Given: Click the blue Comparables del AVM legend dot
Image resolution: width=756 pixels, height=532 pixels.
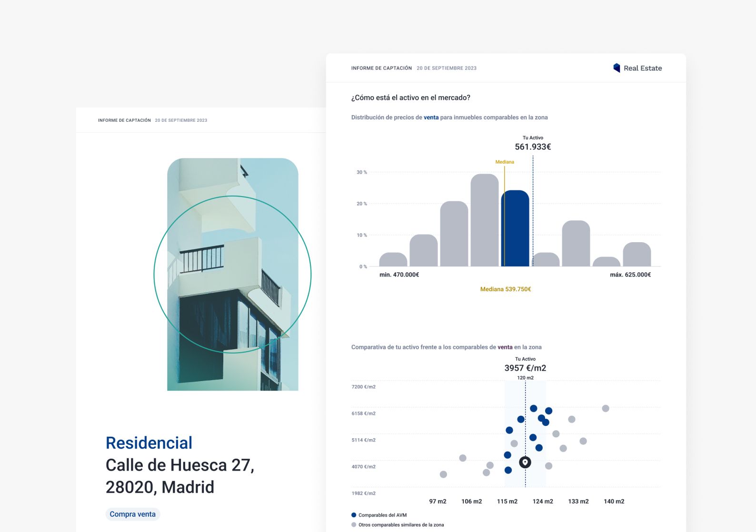Looking at the screenshot, I should [354, 515].
